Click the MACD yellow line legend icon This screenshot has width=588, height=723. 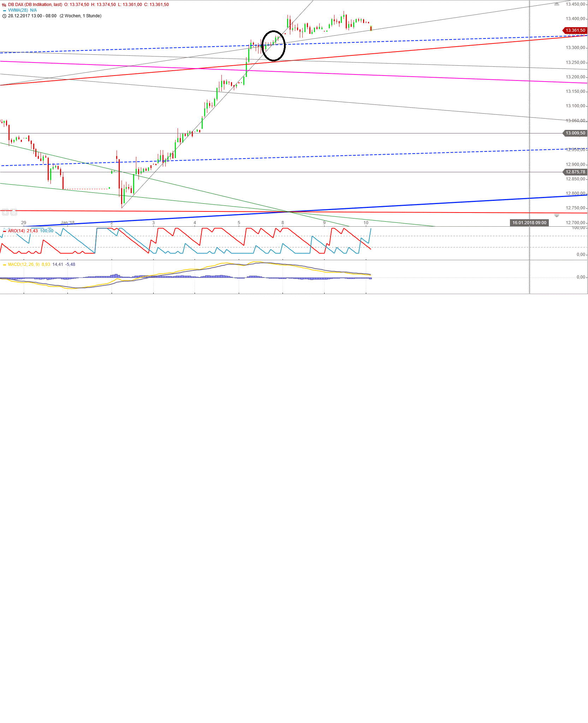coord(5,264)
